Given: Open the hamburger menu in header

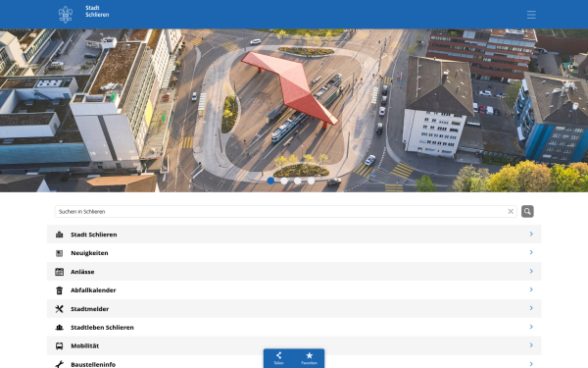Looking at the screenshot, I should (531, 15).
